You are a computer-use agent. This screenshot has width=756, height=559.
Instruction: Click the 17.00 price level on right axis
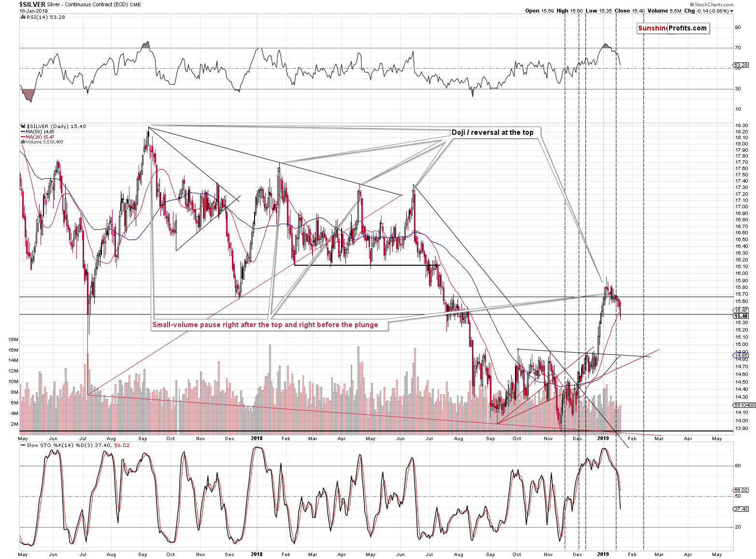741,206
